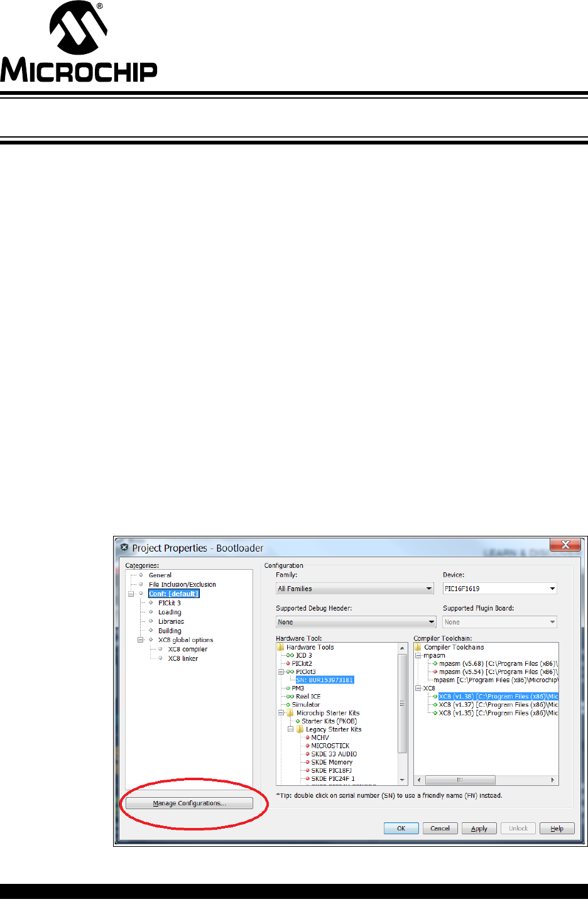This screenshot has width=588, height=909.
Task: Select XC8 (v1.38) compiler toolchain
Action: pyautogui.click(x=498, y=696)
